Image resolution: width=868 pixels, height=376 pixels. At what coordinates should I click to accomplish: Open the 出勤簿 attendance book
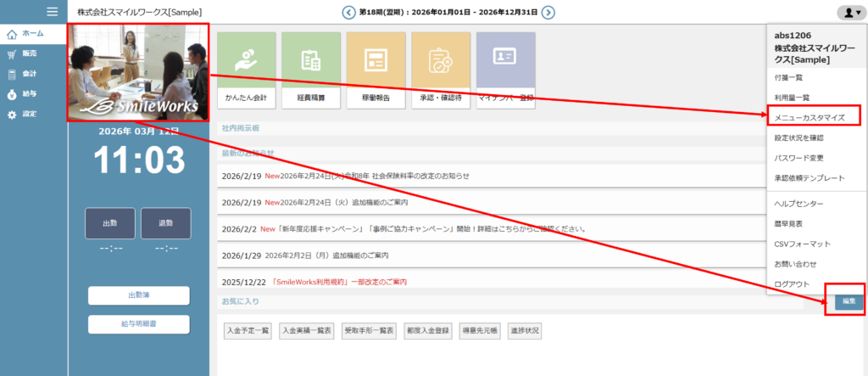click(x=139, y=295)
